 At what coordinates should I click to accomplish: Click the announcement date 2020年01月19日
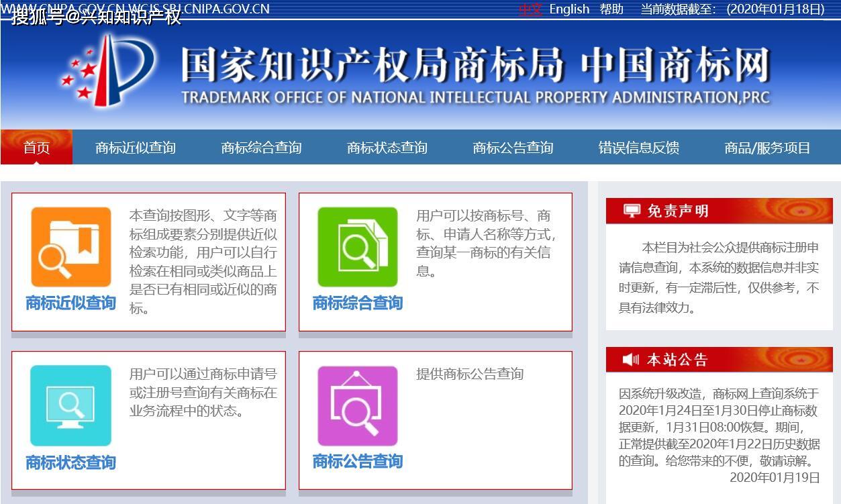775,478
